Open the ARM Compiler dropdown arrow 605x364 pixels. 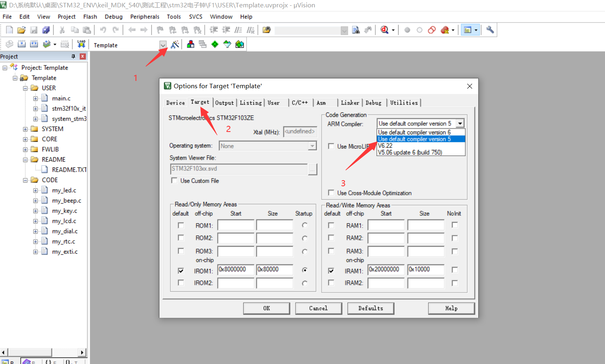pos(460,123)
